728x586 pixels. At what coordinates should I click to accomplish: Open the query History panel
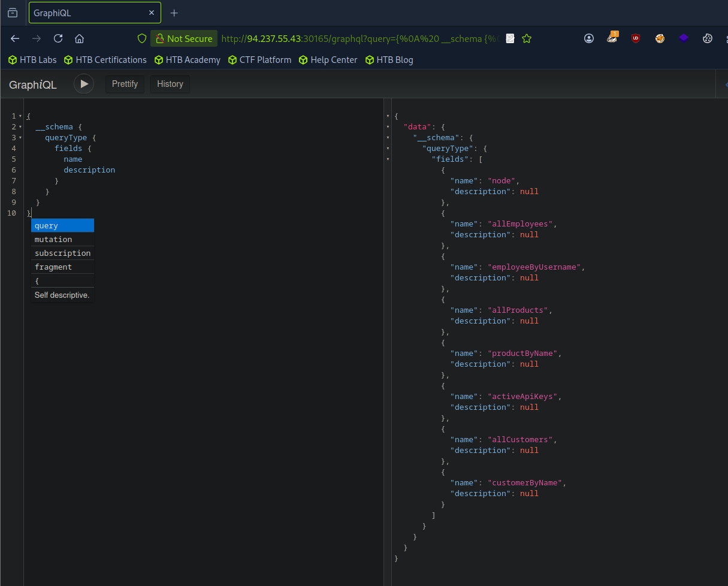[170, 84]
